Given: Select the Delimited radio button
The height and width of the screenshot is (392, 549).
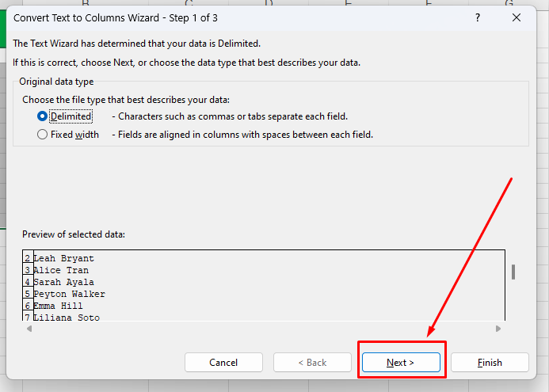Looking at the screenshot, I should pos(42,116).
